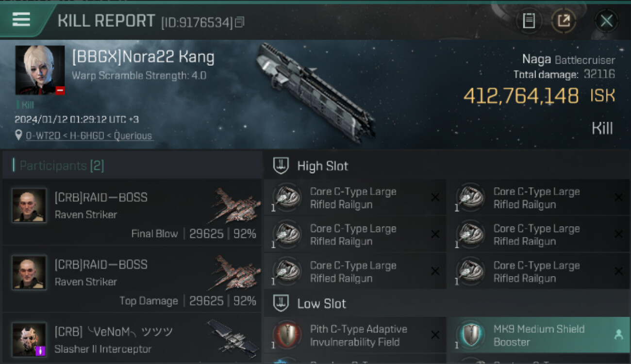Image resolution: width=631 pixels, height=364 pixels.
Task: Open VeNoM Slasher II Interceptor participant
Action: point(133,339)
